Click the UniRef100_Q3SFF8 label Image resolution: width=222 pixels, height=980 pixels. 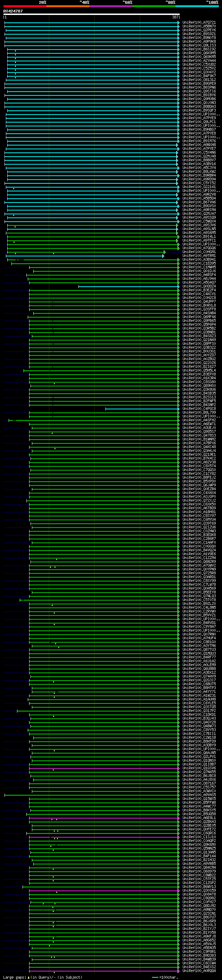199,309
